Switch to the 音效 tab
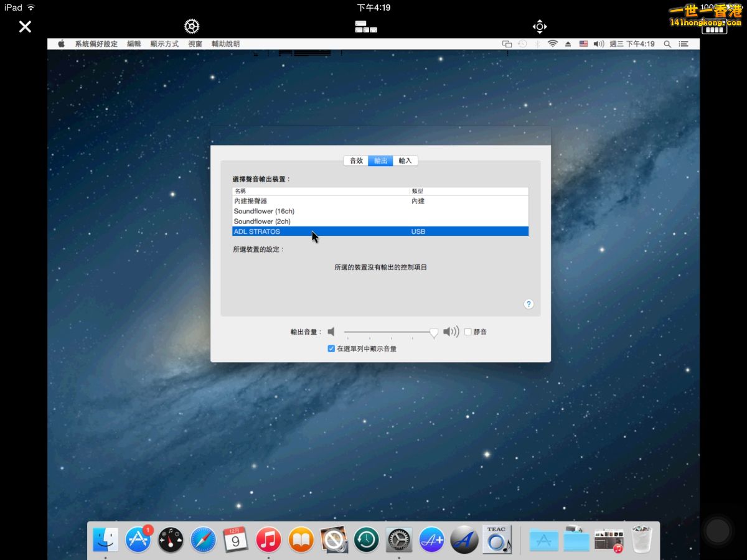 coord(356,161)
